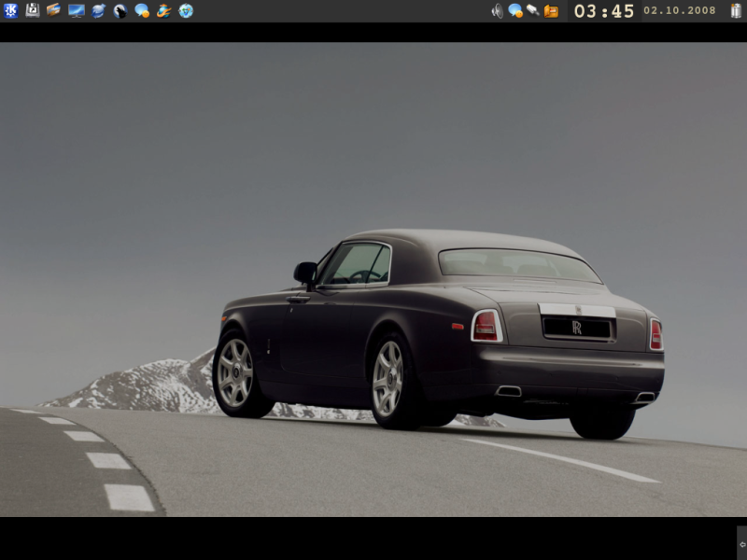This screenshot has height=560, width=747.
Task: Click the blue monitor display icon
Action: click(x=77, y=10)
